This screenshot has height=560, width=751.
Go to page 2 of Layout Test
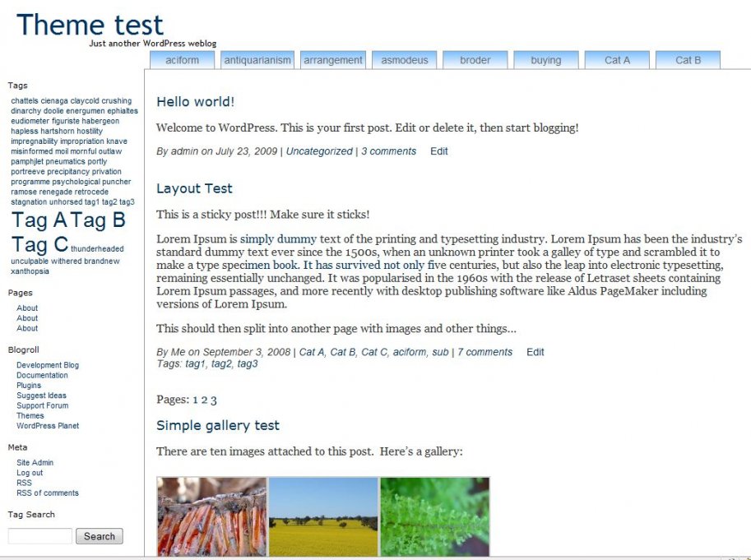pyautogui.click(x=204, y=400)
